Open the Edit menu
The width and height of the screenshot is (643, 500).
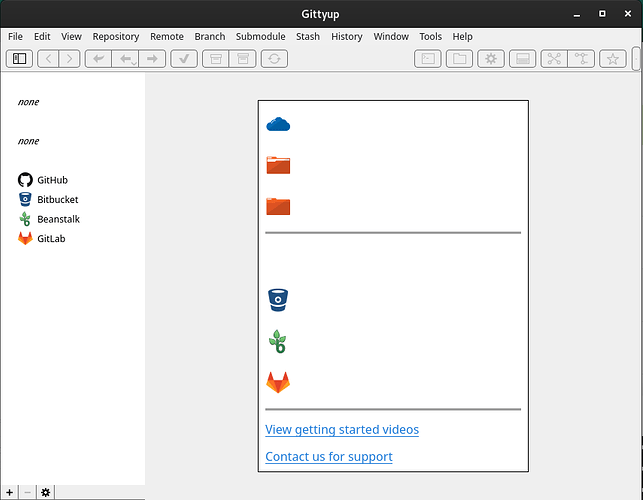click(42, 37)
